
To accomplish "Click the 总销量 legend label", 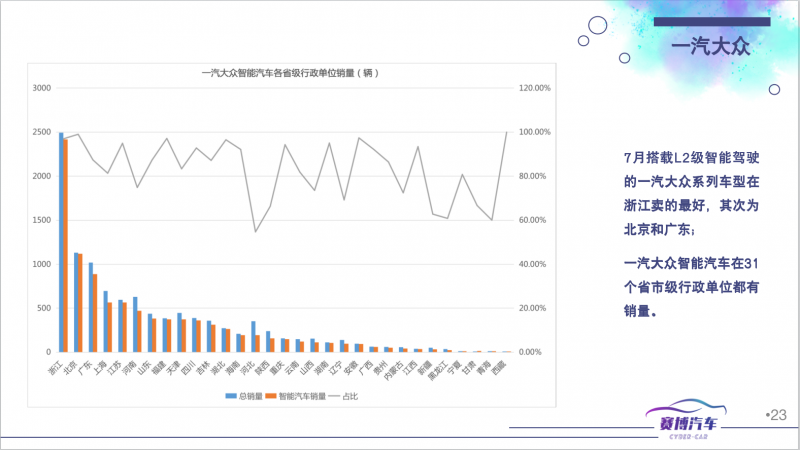I will tap(251, 396).
